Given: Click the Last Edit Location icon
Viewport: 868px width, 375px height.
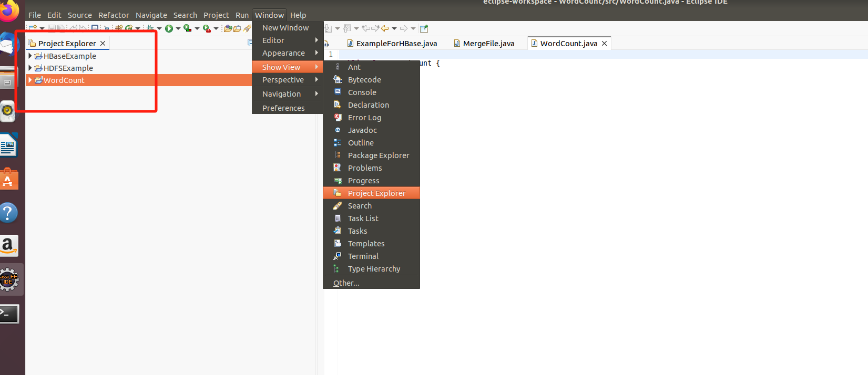Looking at the screenshot, I should coord(366,28).
